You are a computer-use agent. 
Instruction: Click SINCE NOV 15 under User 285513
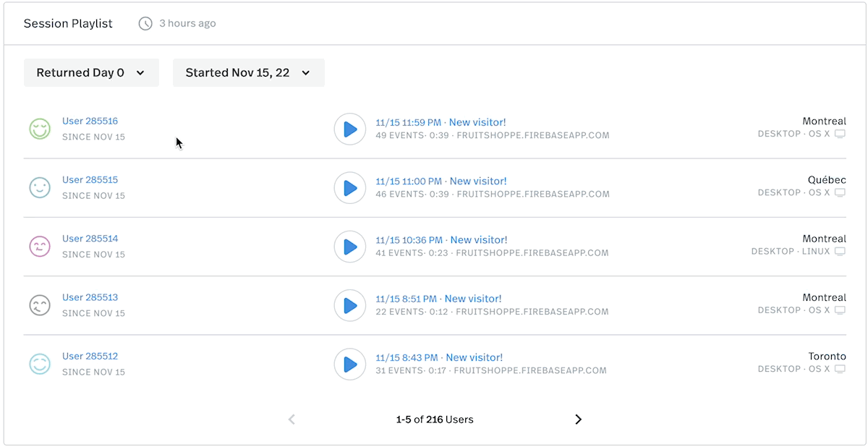click(x=93, y=313)
